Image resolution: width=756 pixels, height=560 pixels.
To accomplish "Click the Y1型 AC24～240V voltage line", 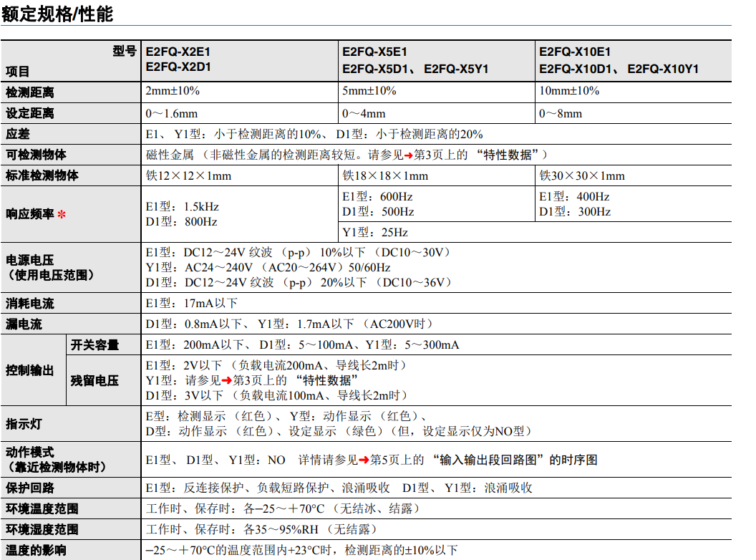I will pyautogui.click(x=268, y=268).
